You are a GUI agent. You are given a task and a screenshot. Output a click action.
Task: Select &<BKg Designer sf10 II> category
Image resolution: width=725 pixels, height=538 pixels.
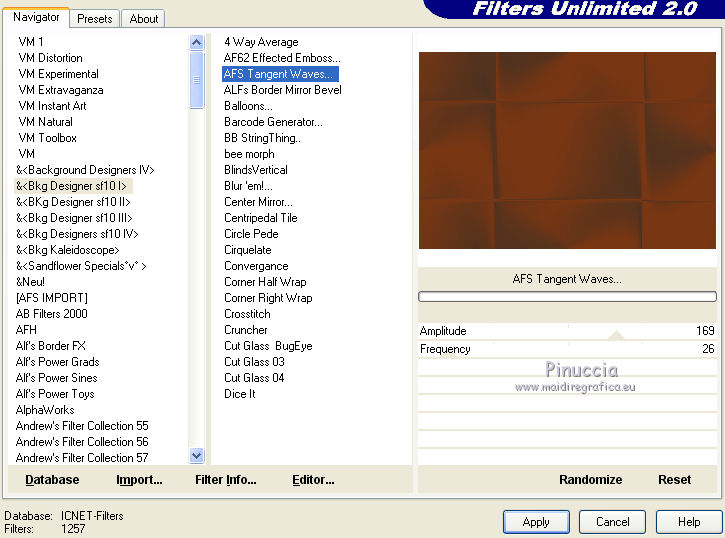pyautogui.click(x=73, y=202)
